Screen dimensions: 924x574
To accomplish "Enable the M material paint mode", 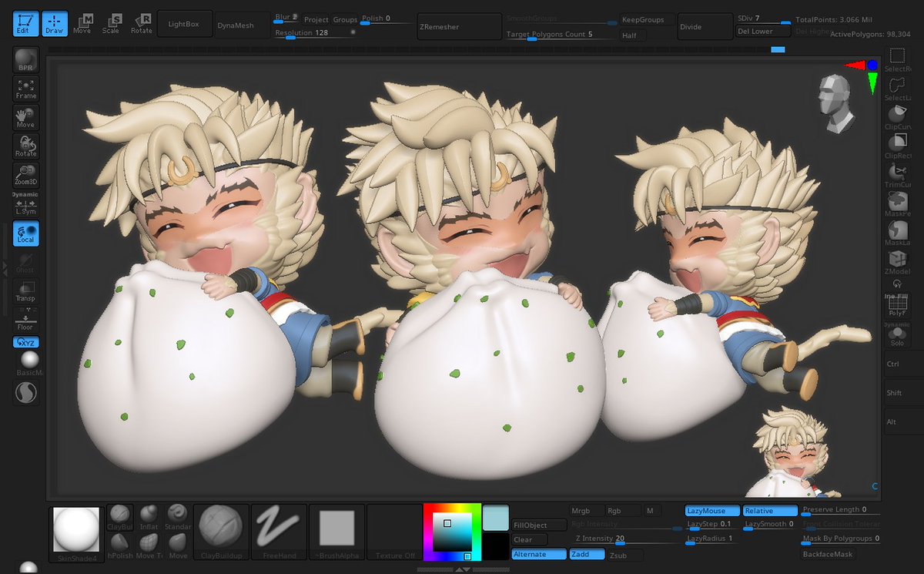I will (652, 511).
